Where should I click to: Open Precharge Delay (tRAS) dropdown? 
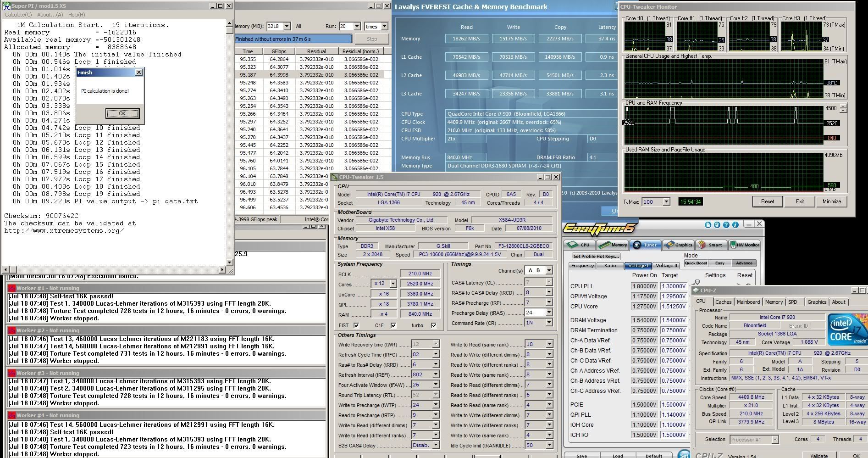(549, 313)
